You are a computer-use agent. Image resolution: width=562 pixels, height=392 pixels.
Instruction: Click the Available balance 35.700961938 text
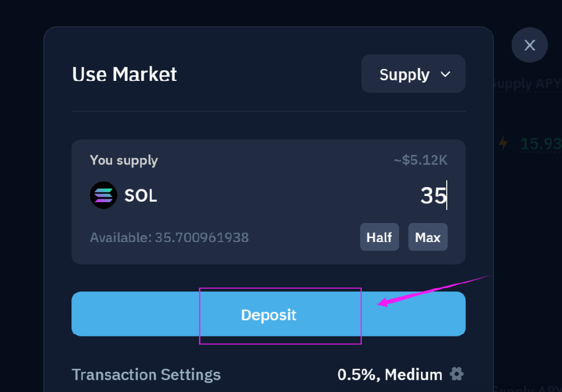(169, 238)
